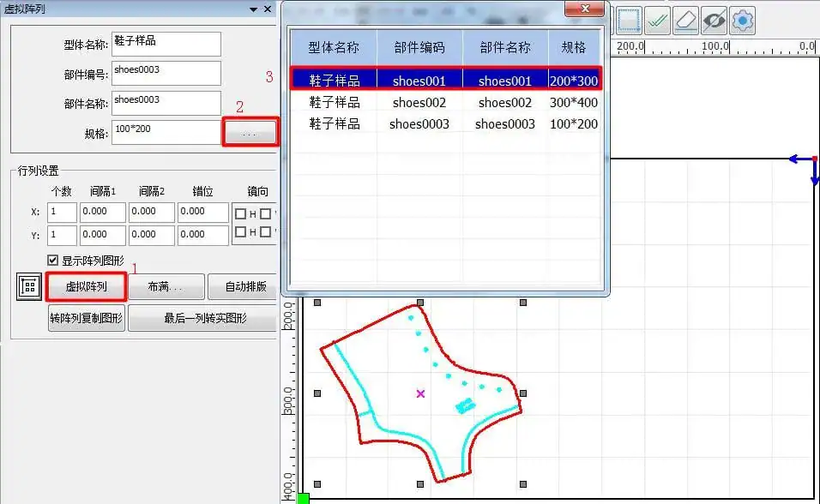The height and width of the screenshot is (504, 820).
Task: Open settings with the blue gear icon
Action: tap(742, 21)
